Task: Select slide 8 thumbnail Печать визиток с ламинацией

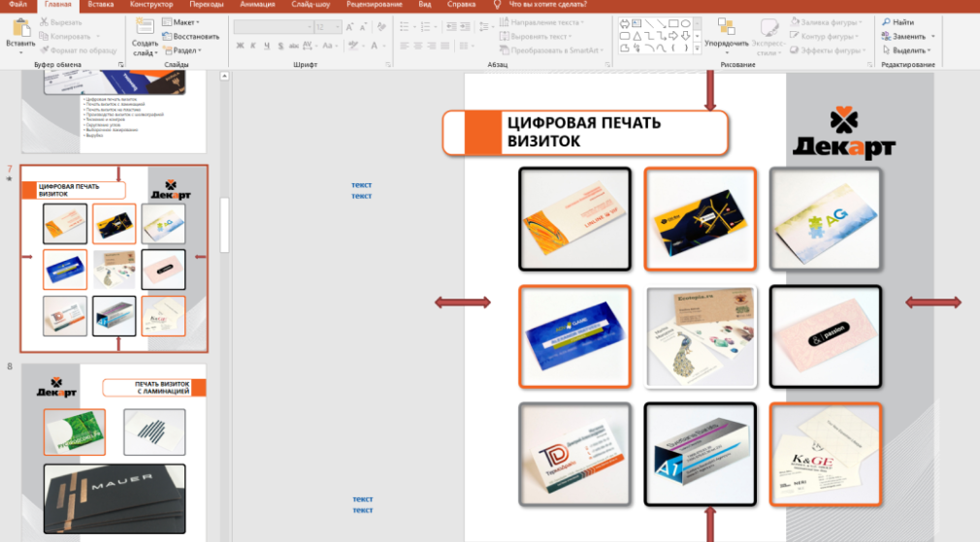Action: pos(114,453)
